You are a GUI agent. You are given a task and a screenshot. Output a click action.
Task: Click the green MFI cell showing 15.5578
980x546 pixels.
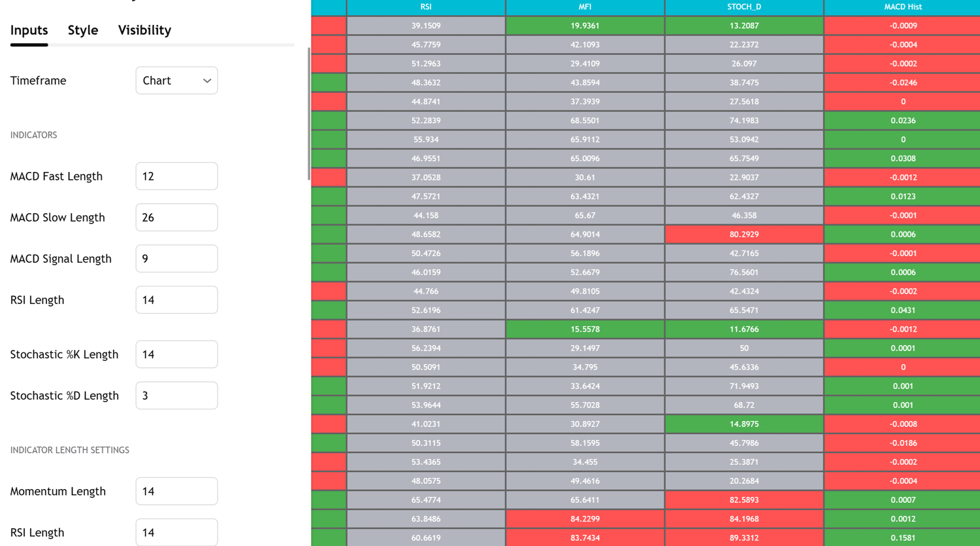(585, 329)
